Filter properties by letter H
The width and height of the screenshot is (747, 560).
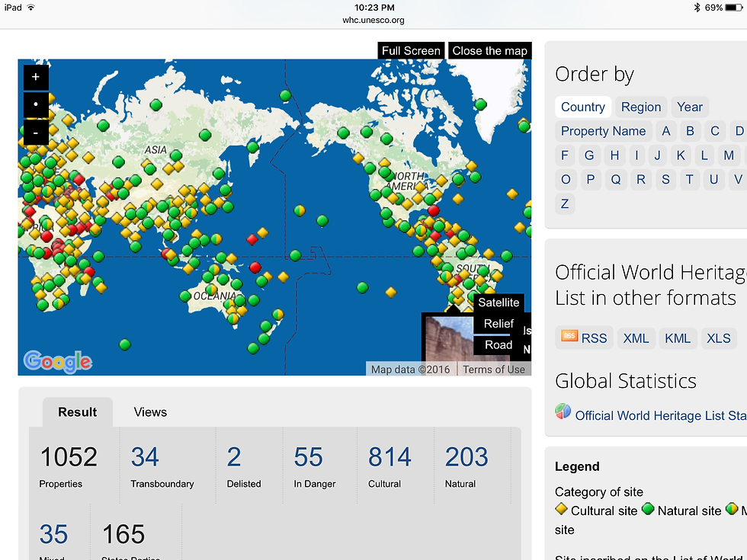pyautogui.click(x=614, y=155)
